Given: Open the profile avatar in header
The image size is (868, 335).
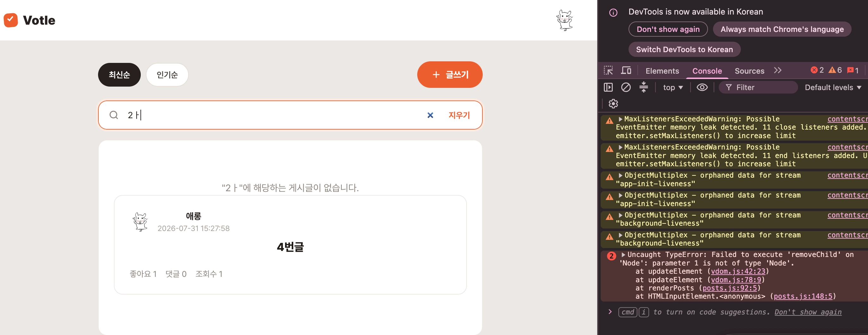Looking at the screenshot, I should pyautogui.click(x=564, y=20).
